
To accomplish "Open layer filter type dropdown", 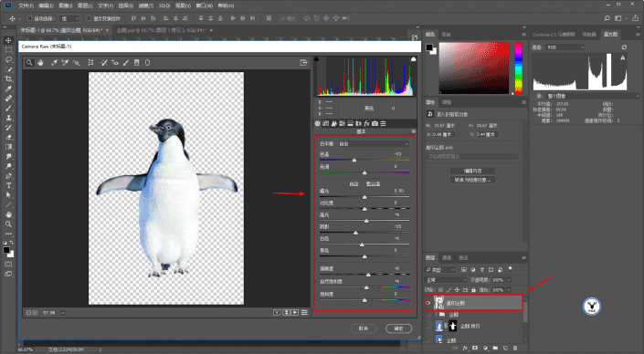I will pos(440,269).
